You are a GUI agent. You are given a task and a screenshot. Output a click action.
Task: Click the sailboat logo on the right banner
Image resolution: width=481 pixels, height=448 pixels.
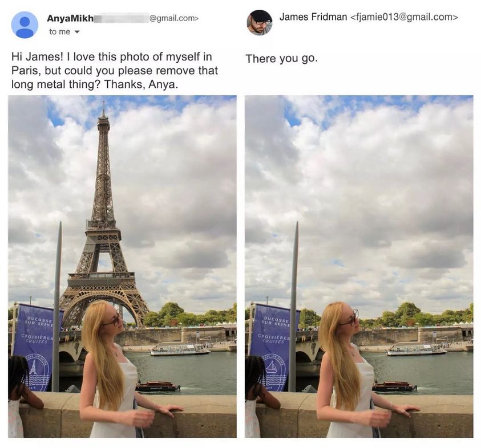pyautogui.click(x=272, y=367)
